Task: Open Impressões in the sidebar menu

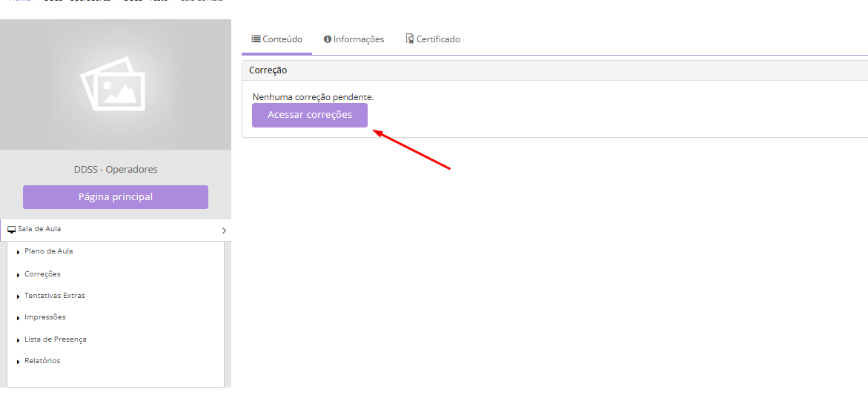Action: (x=44, y=317)
